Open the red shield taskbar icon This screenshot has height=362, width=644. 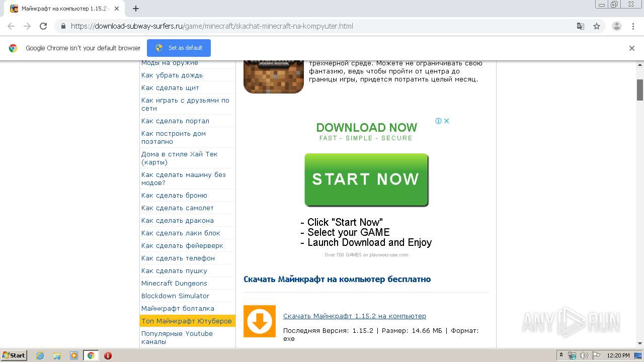click(x=108, y=355)
